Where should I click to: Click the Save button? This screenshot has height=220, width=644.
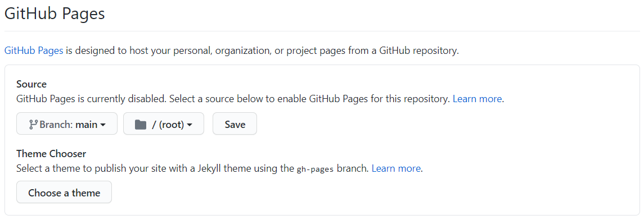tap(235, 123)
